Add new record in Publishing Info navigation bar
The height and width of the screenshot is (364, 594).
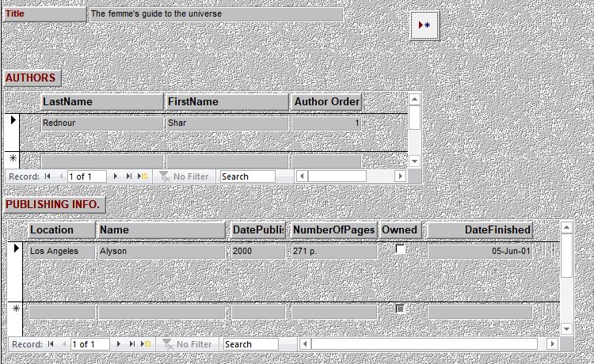point(147,344)
